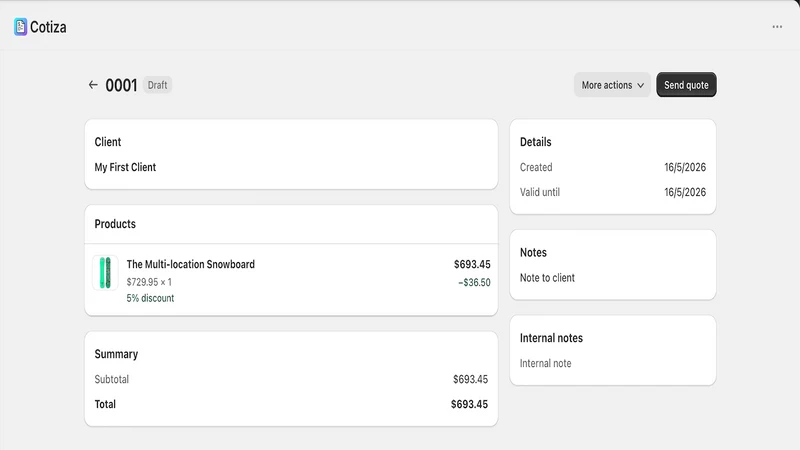This screenshot has width=800, height=450.
Task: Open The Multi-location Snowboard product name
Action: tap(190, 264)
